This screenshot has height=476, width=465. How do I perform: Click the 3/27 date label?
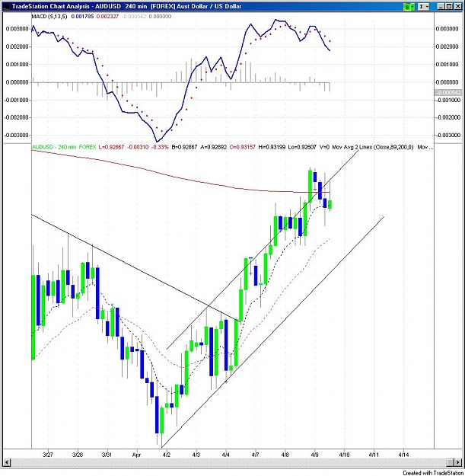[x=48, y=455]
